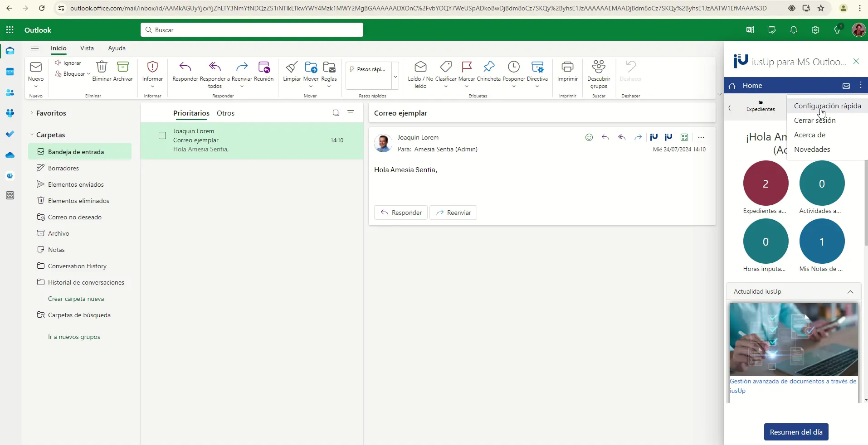The width and height of the screenshot is (868, 445).
Task: Pin the message with the Chincheta icon
Action: click(488, 68)
